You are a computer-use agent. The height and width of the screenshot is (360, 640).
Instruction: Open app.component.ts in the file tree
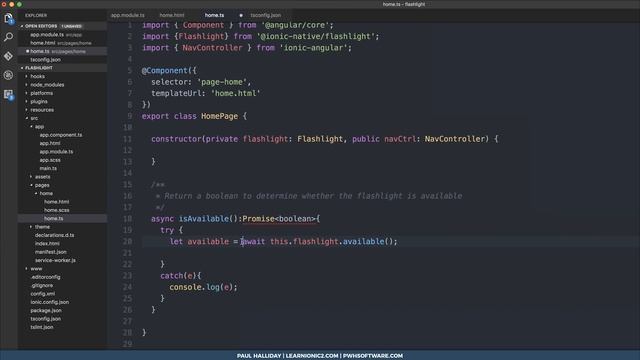pos(61,135)
